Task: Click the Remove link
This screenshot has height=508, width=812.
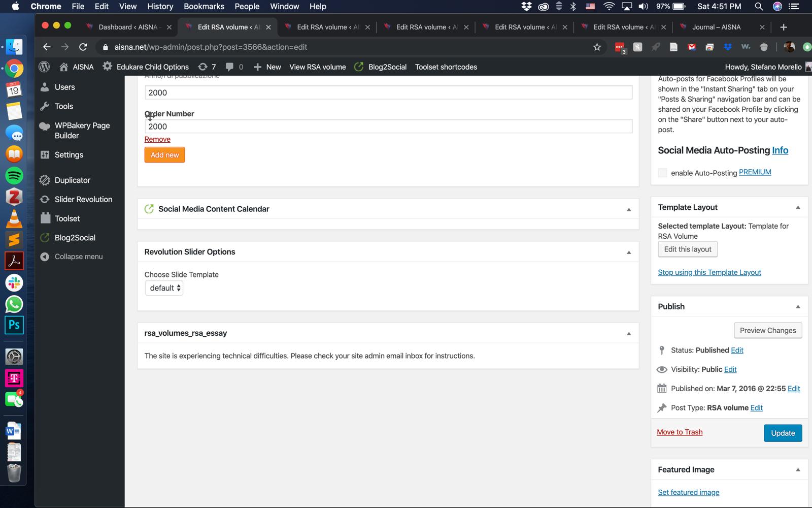Action: pyautogui.click(x=157, y=139)
